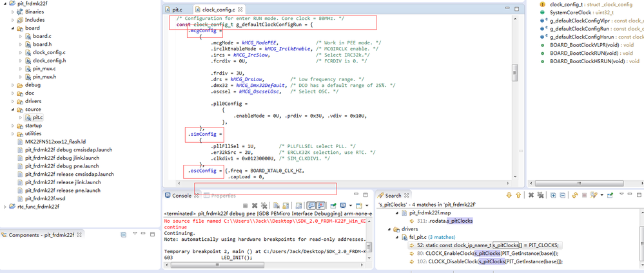Toggle Scroll Lock in Console
644x273 pixels.
[x=286, y=205]
